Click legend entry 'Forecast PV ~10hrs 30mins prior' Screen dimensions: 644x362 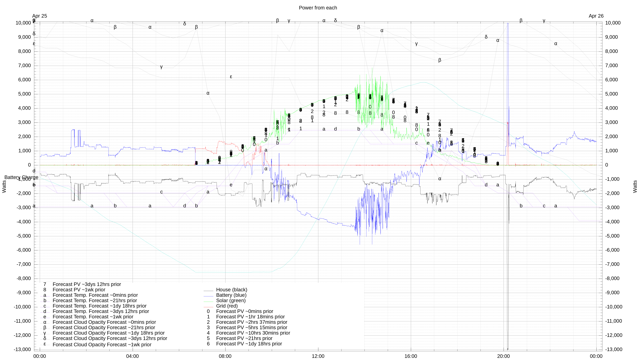click(253, 333)
